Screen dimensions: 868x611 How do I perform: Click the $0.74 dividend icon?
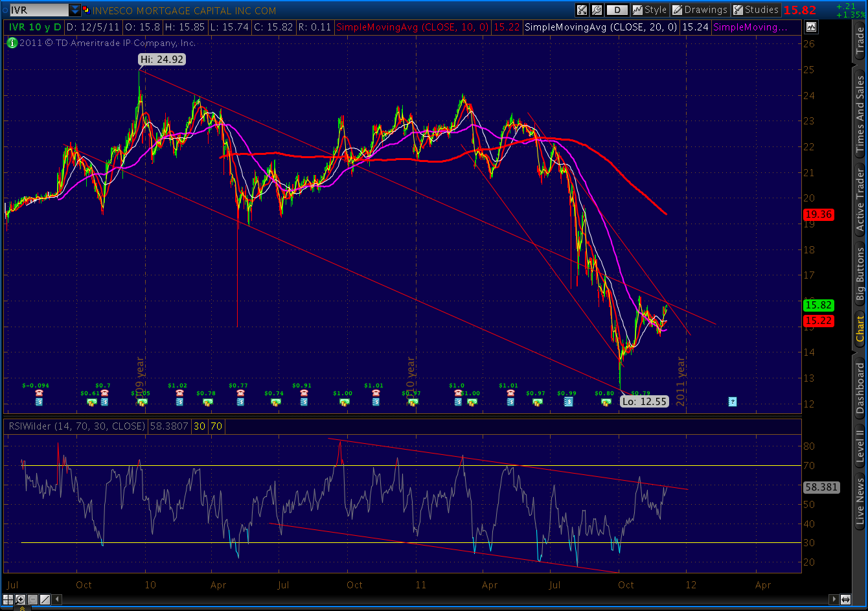275,402
